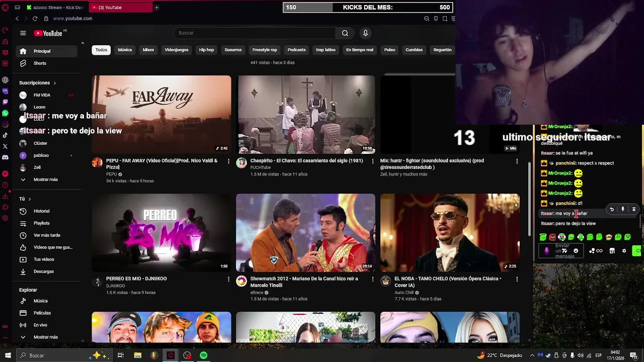
Task: Pin the highlighted chat message
Action: [623, 209]
